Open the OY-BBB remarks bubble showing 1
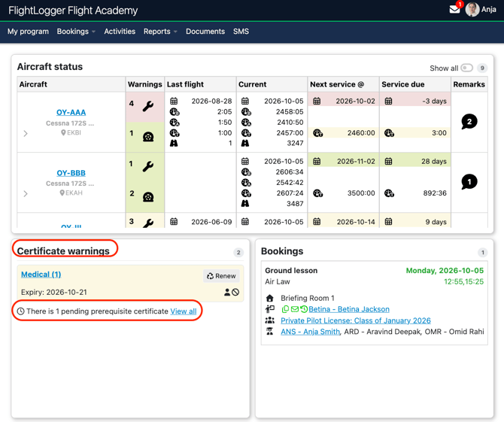Image resolution: width=504 pixels, height=422 pixels. point(469,182)
